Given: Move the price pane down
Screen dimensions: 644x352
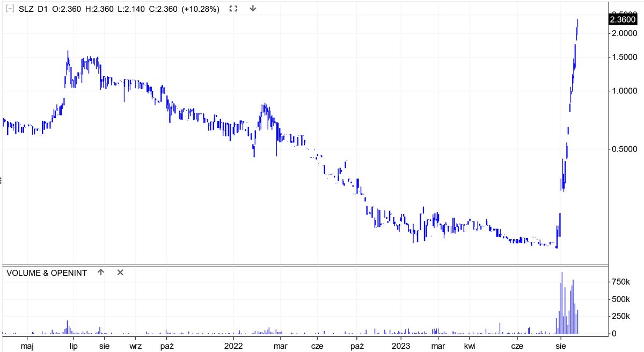Looking at the screenshot, I should [x=253, y=9].
